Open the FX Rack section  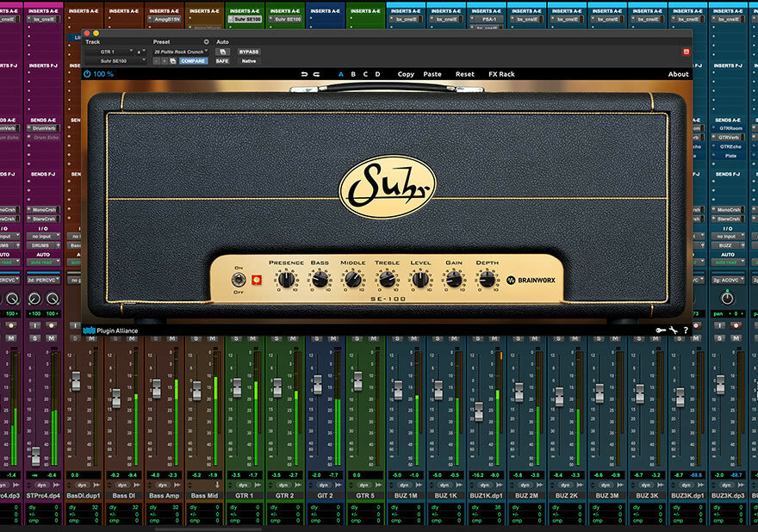coord(501,74)
